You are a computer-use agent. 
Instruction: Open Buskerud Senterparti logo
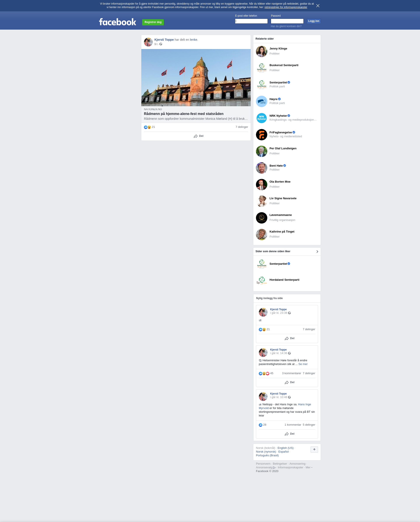coord(262,68)
